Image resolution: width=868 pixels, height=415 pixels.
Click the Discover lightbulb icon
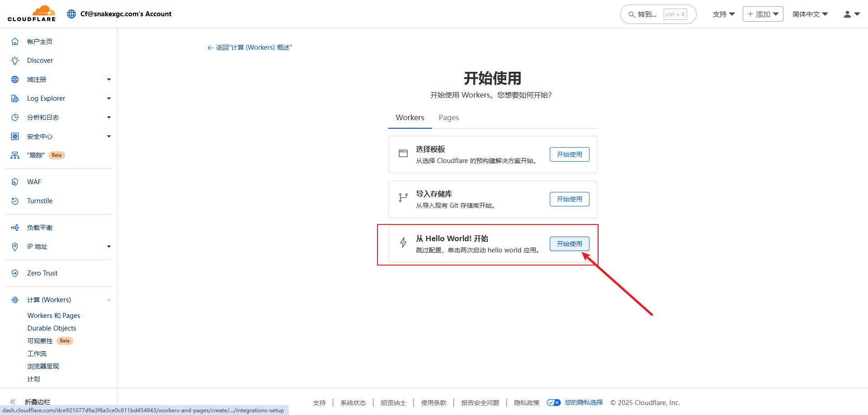(15, 61)
